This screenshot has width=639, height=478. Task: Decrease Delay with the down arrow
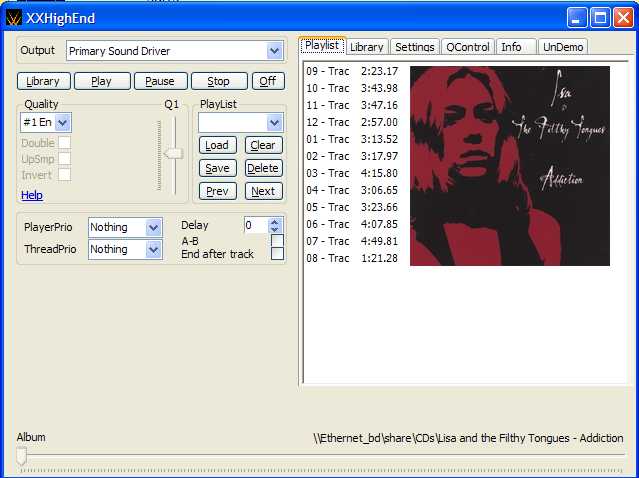275,229
